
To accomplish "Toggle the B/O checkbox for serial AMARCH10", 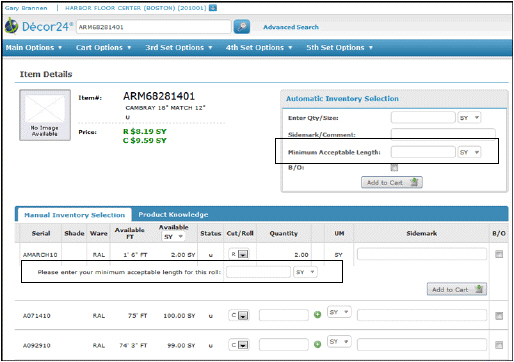I will point(499,254).
